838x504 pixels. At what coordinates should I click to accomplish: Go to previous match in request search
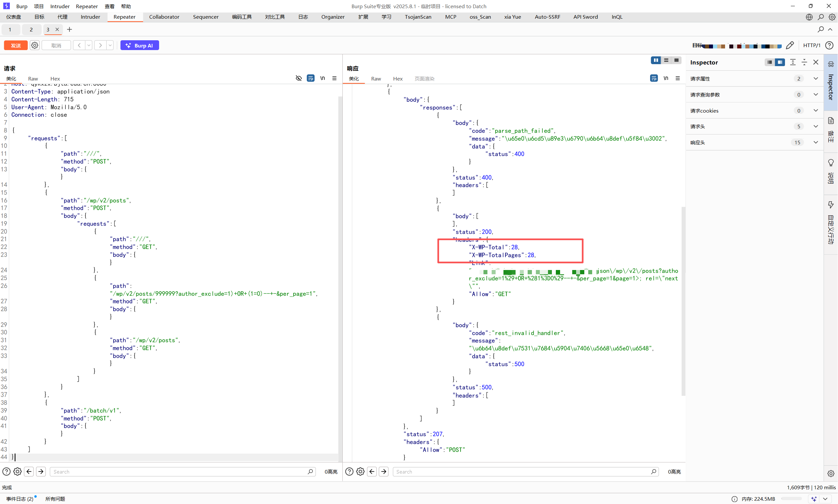tap(29, 472)
